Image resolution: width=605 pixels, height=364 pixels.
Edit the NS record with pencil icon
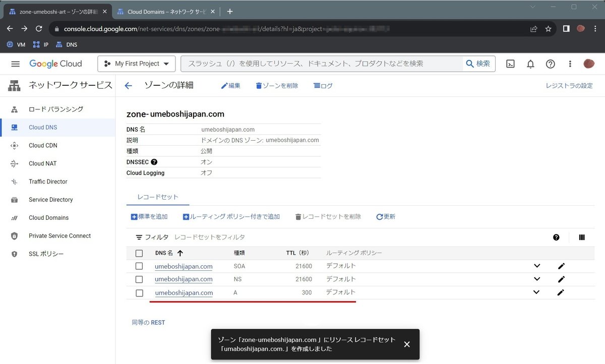561,279
